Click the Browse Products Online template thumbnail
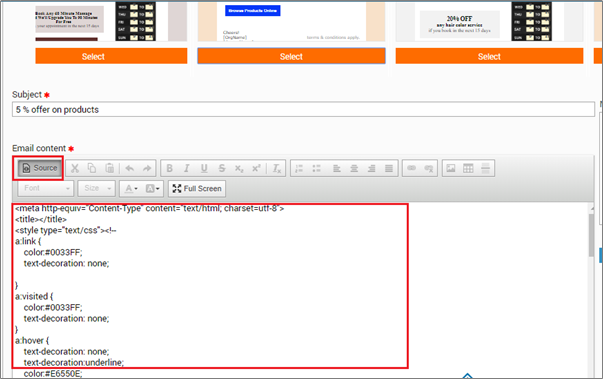This screenshot has height=379, width=603. click(x=291, y=21)
